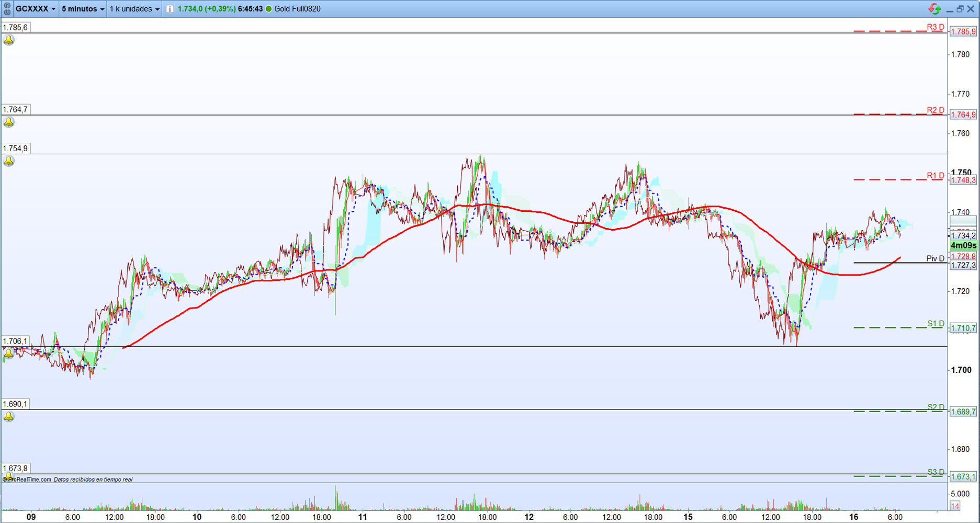Click the 1.734,0 (+0,39%) price change text
This screenshot has height=523, width=980.
pos(207,9)
